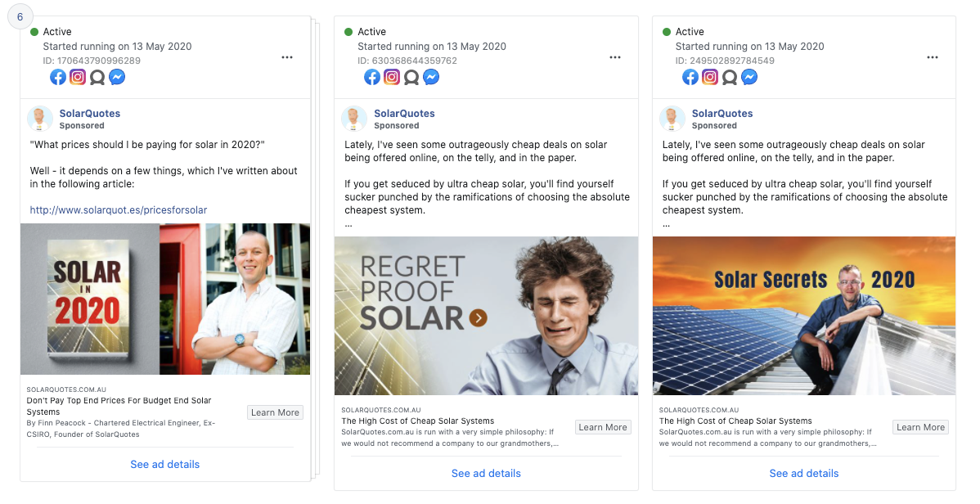
Task: Click ellipsis to expand Regret Proof ad text
Action: [348, 224]
